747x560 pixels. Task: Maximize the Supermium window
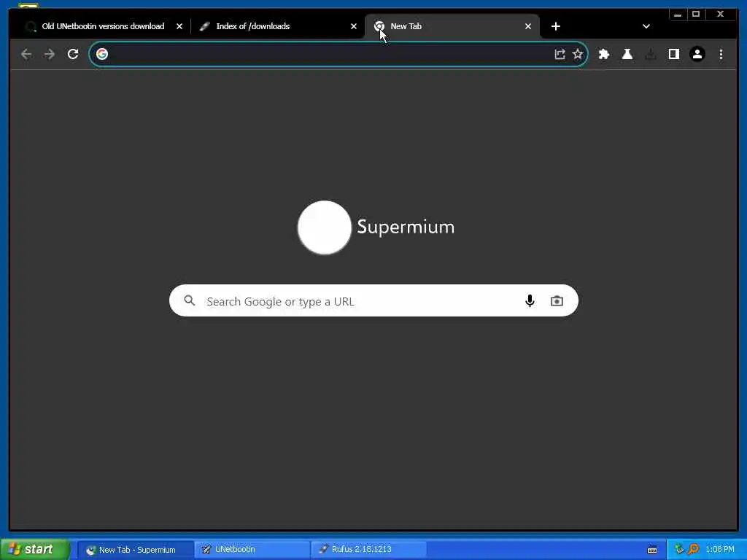pyautogui.click(x=696, y=15)
